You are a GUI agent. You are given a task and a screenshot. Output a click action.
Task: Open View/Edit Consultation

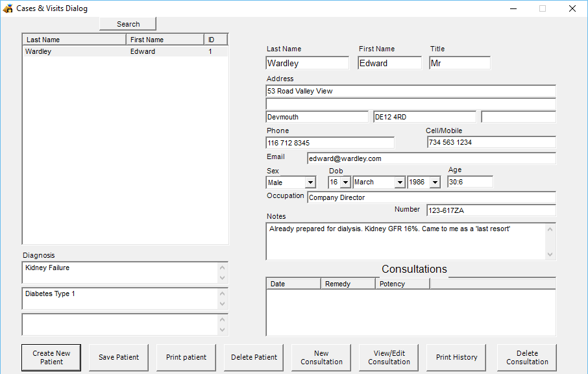pyautogui.click(x=389, y=358)
